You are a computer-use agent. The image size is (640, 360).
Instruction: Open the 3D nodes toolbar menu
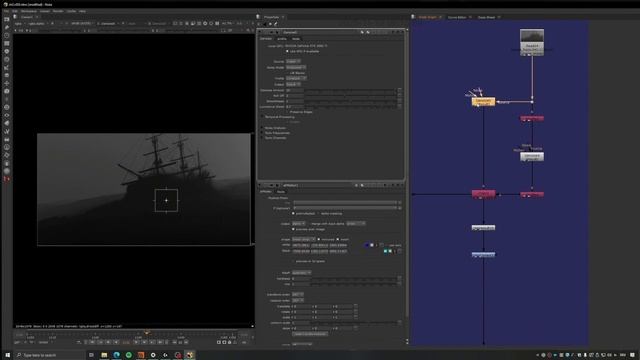click(x=7, y=91)
